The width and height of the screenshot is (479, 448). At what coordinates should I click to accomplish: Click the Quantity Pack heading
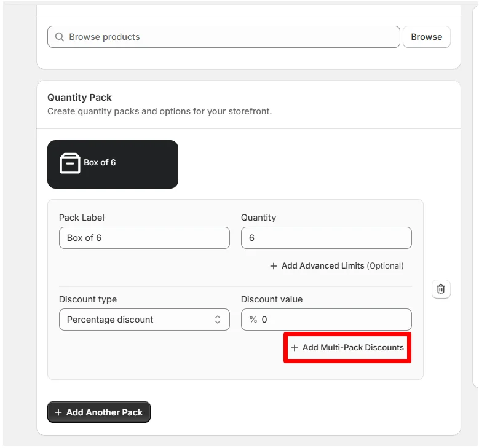pyautogui.click(x=79, y=98)
